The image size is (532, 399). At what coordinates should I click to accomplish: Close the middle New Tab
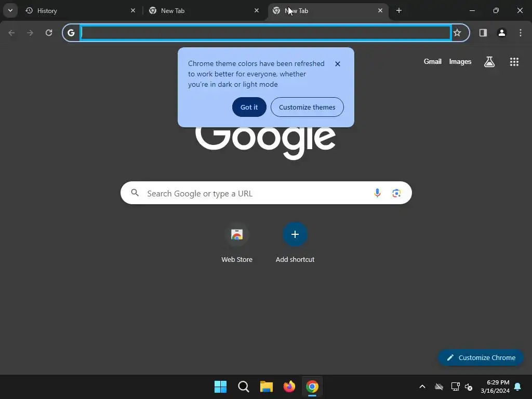tap(257, 10)
